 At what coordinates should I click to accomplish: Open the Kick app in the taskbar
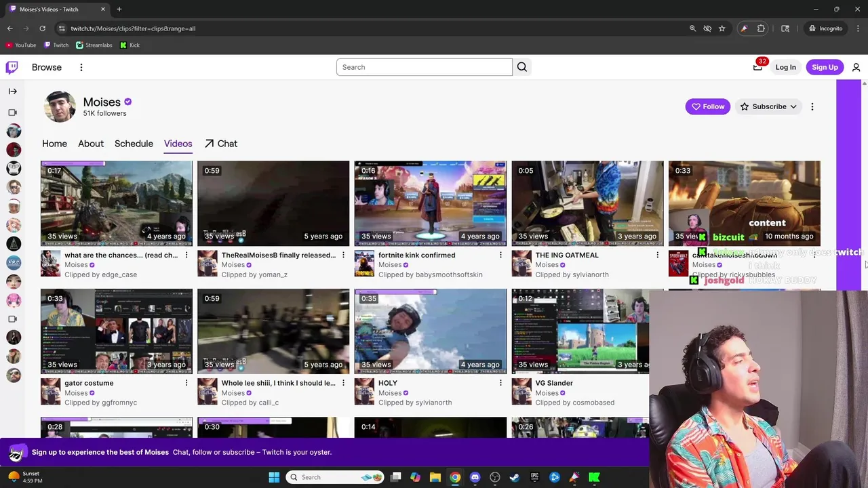[x=594, y=477]
